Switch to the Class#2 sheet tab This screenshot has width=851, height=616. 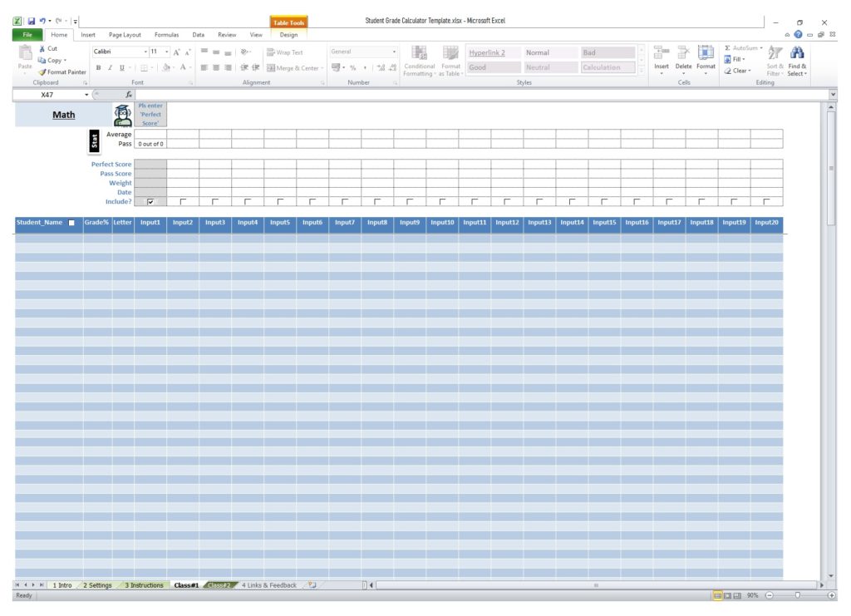click(x=220, y=585)
